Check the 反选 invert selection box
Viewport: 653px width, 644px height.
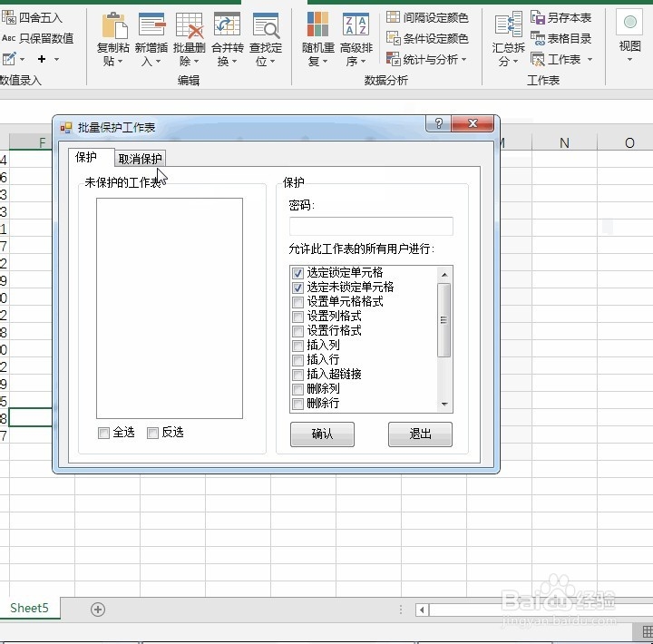(x=153, y=434)
